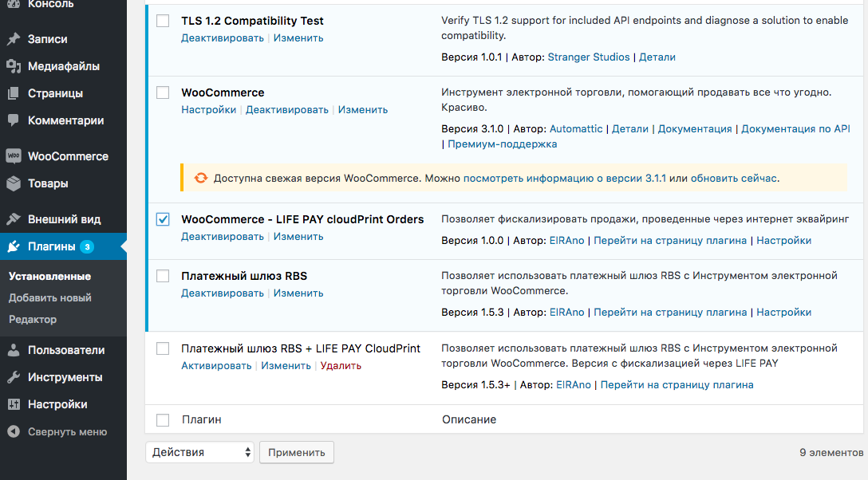
Task: Open Детали for TLS 1.2 Compatibility Test
Action: coord(657,57)
